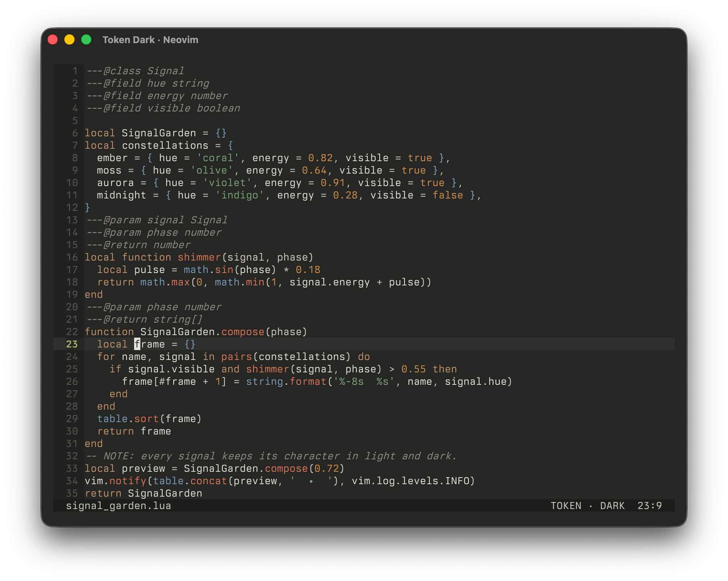
Task: Click the cursor on 'frame' line 23
Action: point(137,344)
